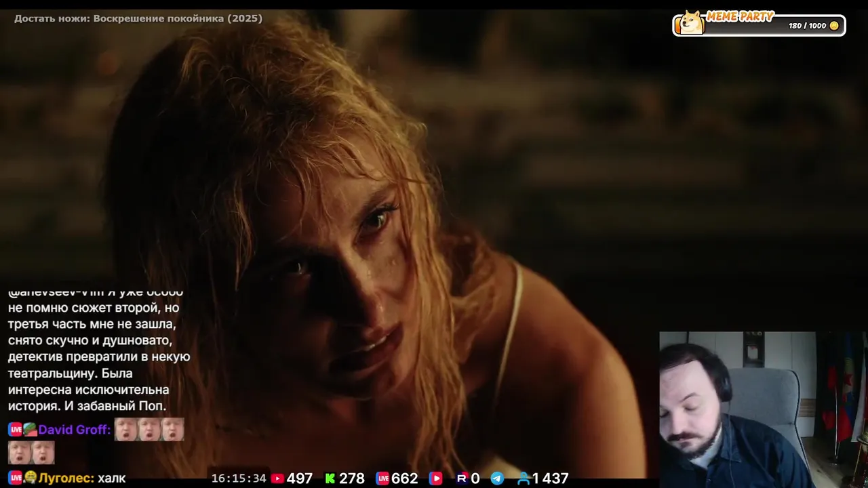868x488 pixels.
Task: Click the YouTube viewer count icon
Action: (x=277, y=479)
